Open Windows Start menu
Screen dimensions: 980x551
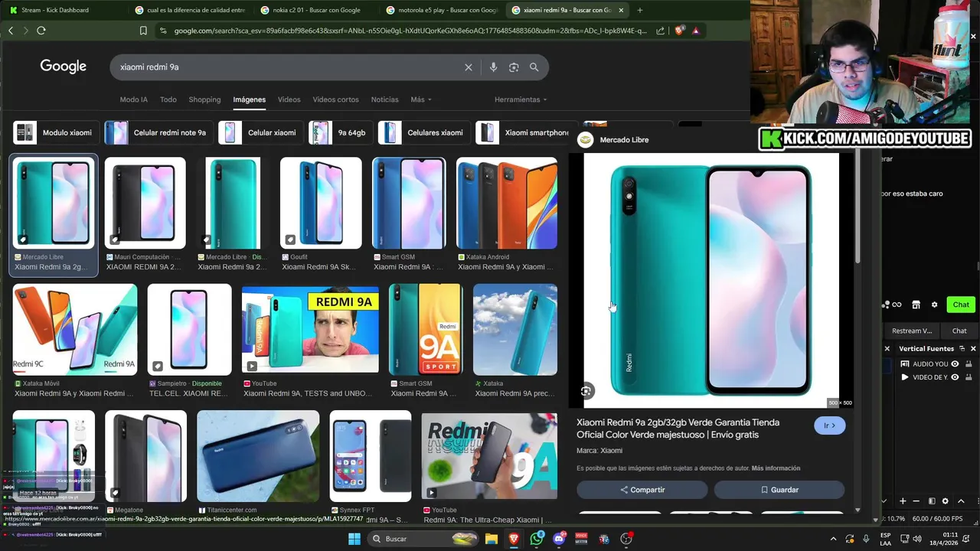[354, 539]
